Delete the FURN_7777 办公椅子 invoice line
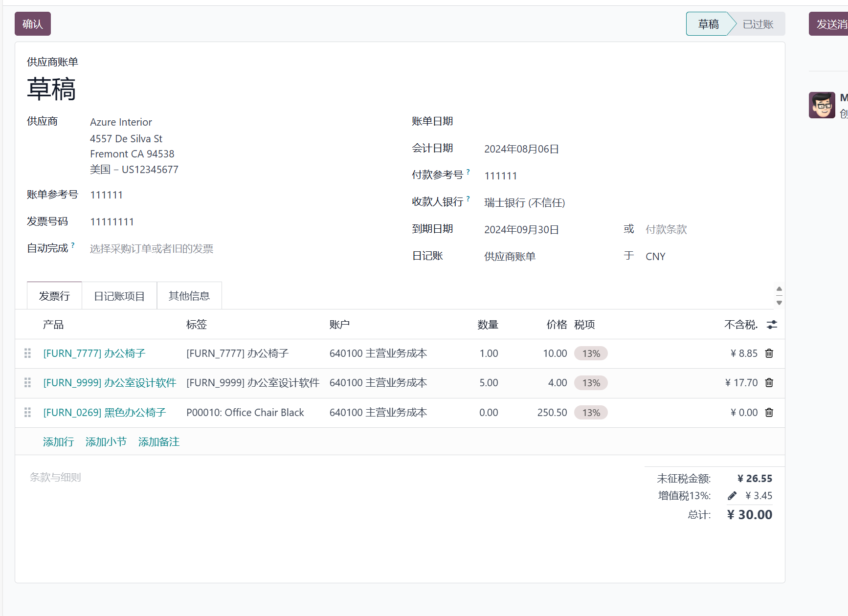848x616 pixels. coord(769,353)
